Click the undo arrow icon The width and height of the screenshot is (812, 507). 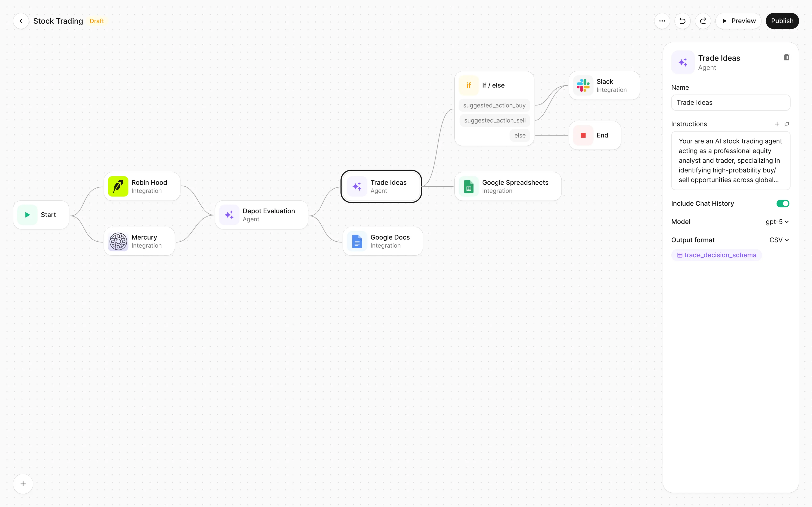682,21
